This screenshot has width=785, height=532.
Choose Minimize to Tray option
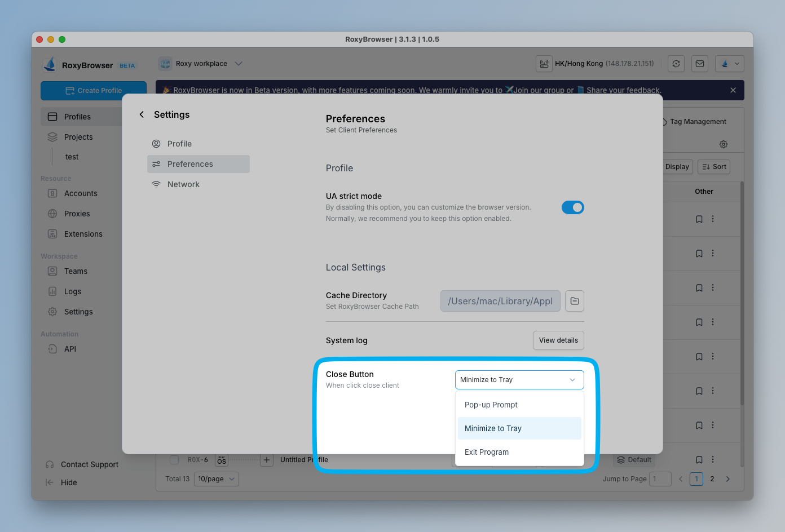(519, 428)
